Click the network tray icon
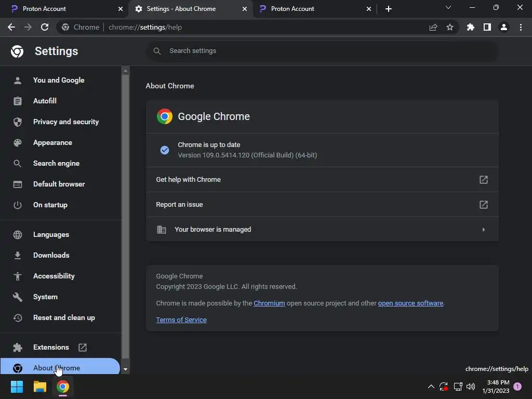The height and width of the screenshot is (399, 532). pyautogui.click(x=458, y=387)
